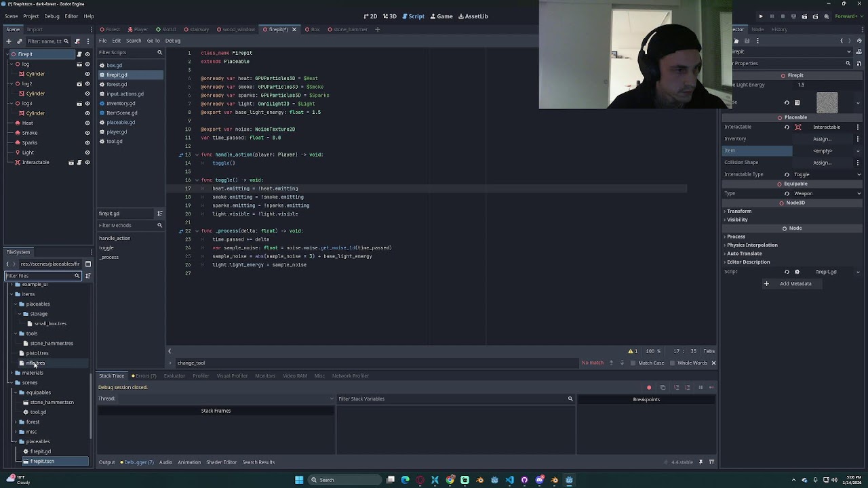Image resolution: width=868 pixels, height=488 pixels.
Task: Assign Collision Shape property button
Action: click(x=823, y=163)
